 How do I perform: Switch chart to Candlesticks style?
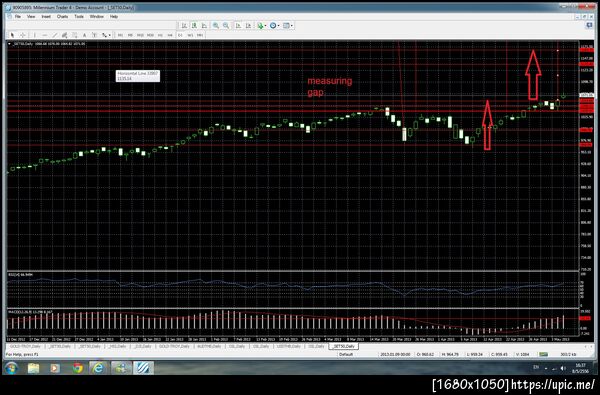[x=194, y=26]
